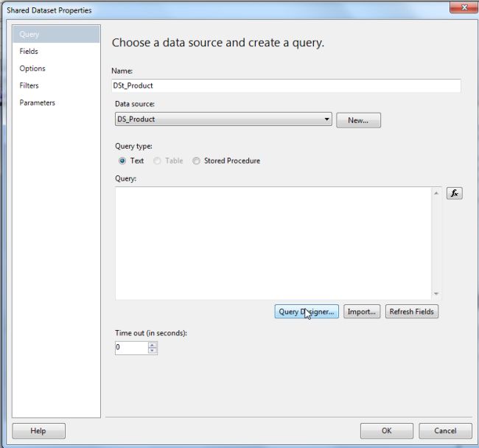The width and height of the screenshot is (479, 448).
Task: Cancel the dialog
Action: point(445,430)
